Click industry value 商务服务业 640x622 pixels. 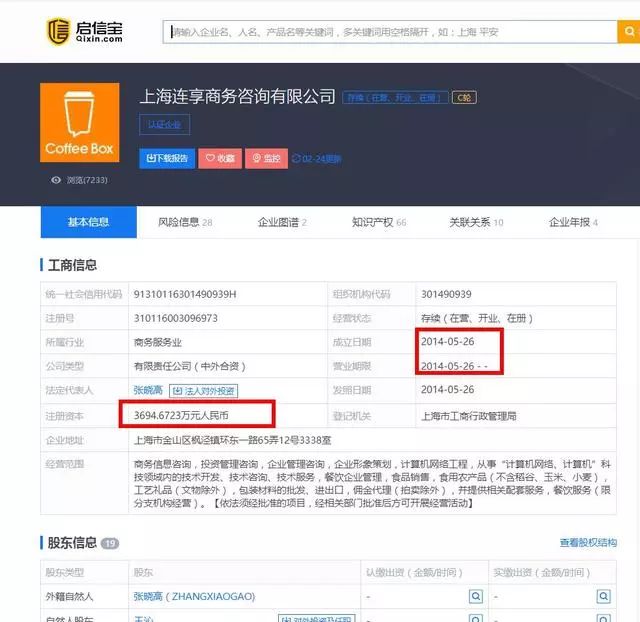tap(158, 342)
